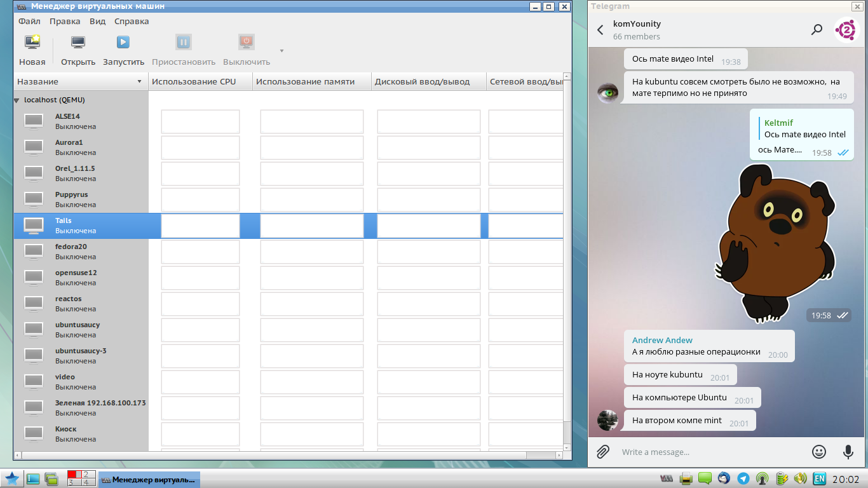Collapse the localhost (QEMU) connection
This screenshot has height=488, width=868.
[x=17, y=100]
